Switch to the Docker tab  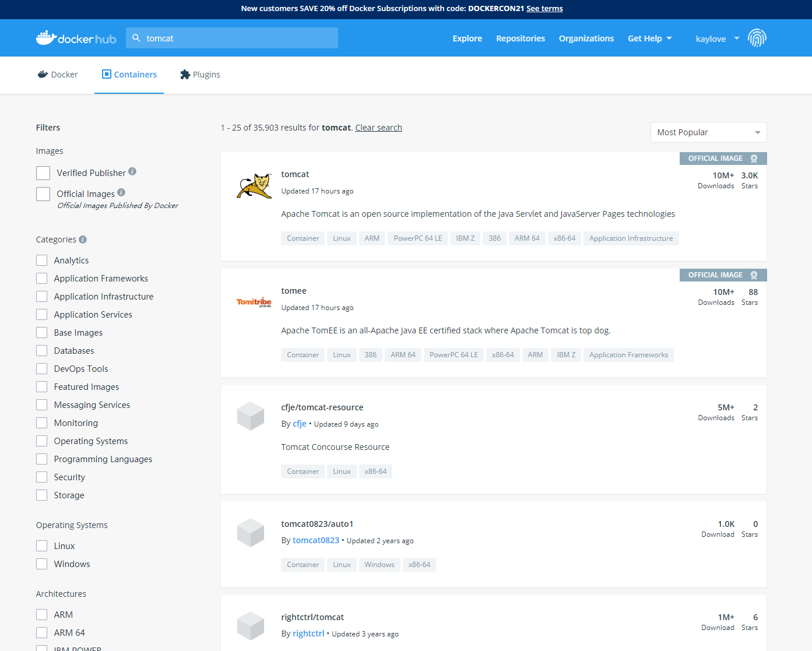click(57, 75)
